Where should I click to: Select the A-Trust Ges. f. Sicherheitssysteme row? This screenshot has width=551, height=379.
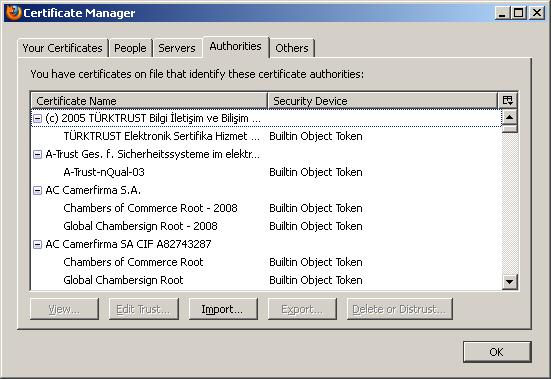(266, 154)
